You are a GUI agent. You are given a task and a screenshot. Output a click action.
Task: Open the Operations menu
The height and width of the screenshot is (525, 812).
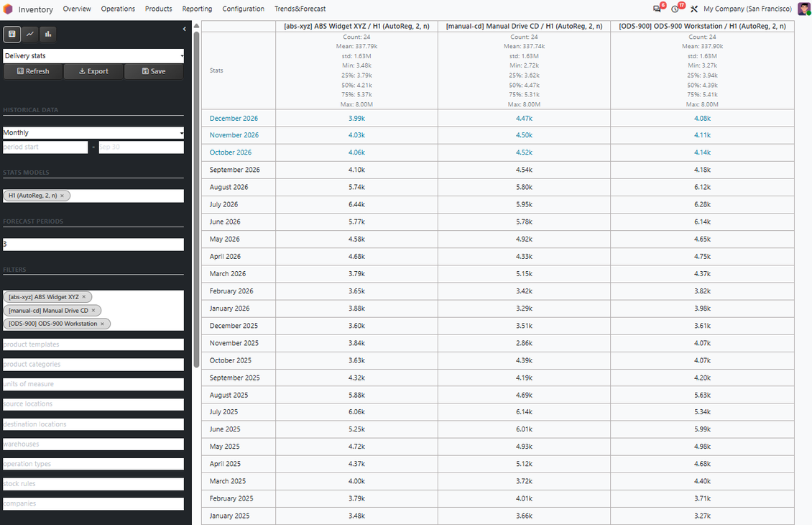(118, 9)
